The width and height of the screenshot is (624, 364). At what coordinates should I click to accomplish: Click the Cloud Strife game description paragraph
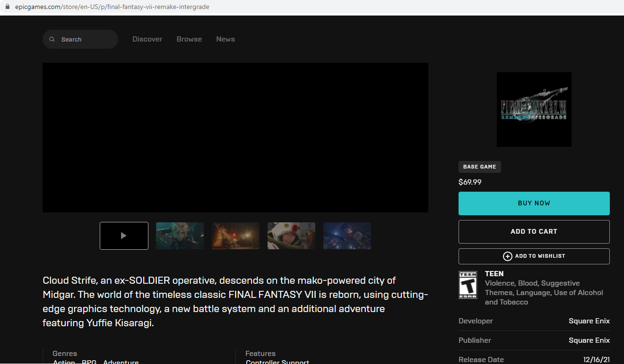235,302
